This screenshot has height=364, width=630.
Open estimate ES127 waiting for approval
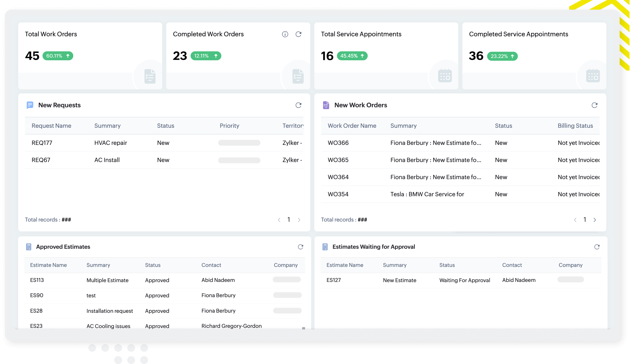pyautogui.click(x=334, y=280)
